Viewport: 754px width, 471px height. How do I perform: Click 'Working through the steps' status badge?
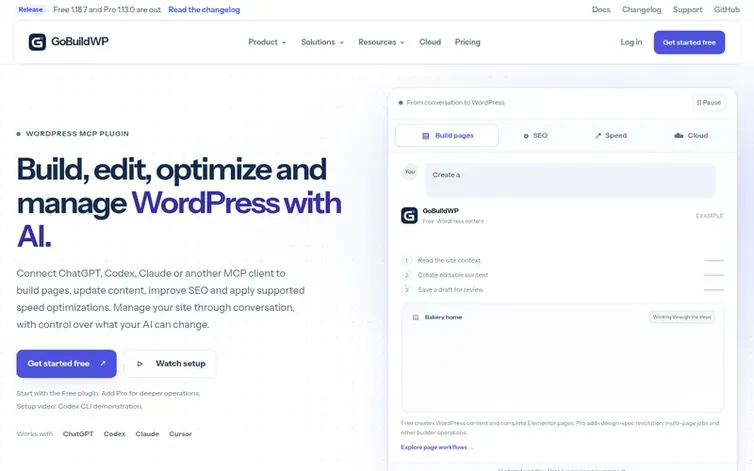click(681, 317)
